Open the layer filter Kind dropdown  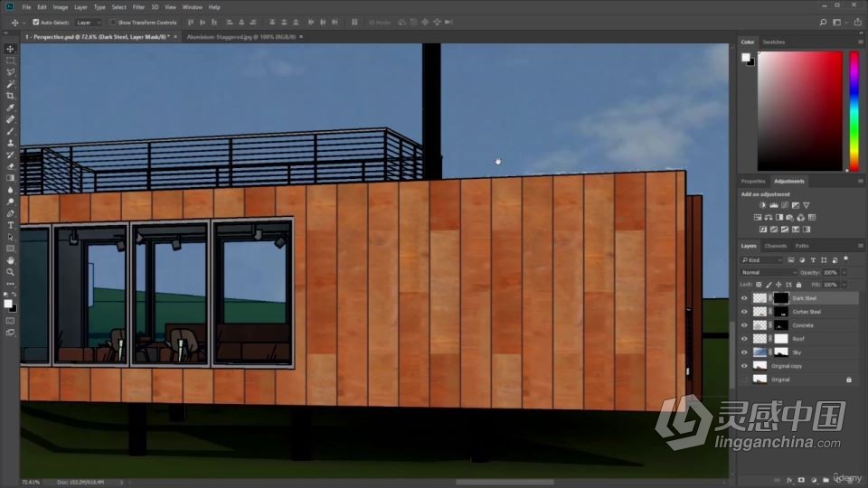[761, 260]
